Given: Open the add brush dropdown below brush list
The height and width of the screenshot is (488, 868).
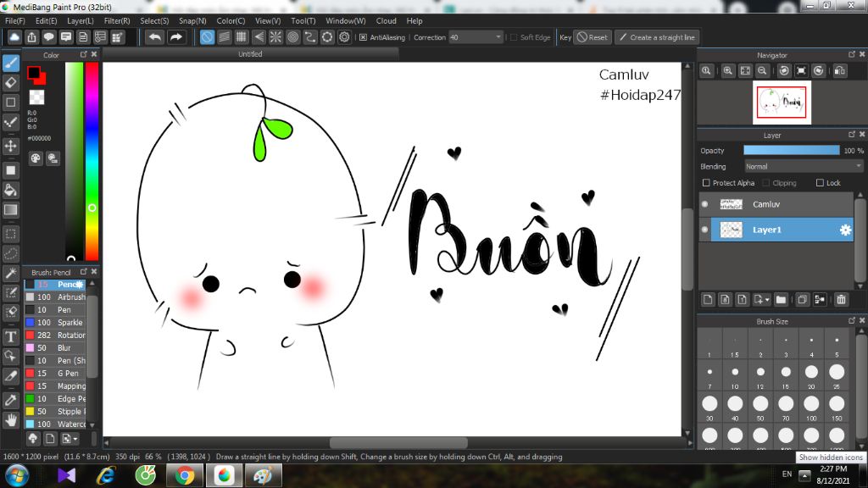Looking at the screenshot, I should tap(70, 439).
